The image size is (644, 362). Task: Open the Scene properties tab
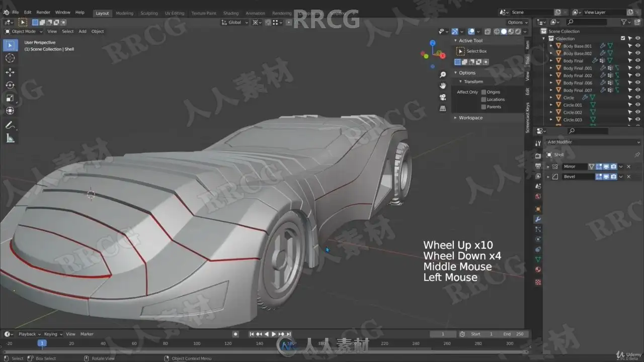tap(538, 187)
